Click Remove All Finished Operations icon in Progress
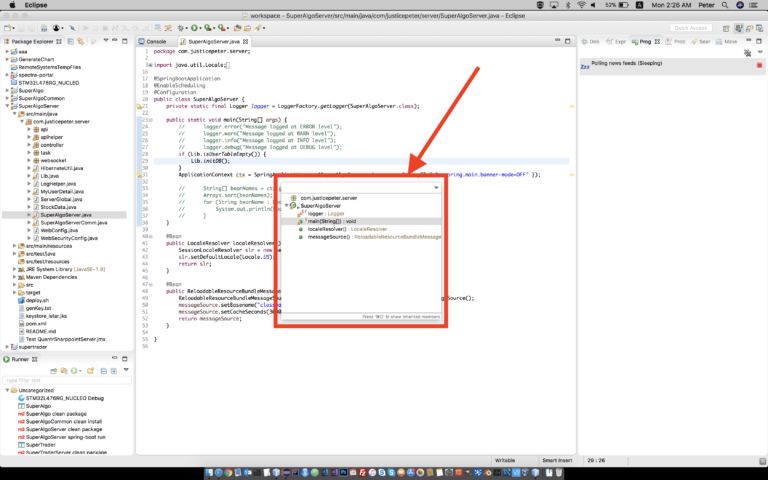The width and height of the screenshot is (768, 480). point(747,53)
